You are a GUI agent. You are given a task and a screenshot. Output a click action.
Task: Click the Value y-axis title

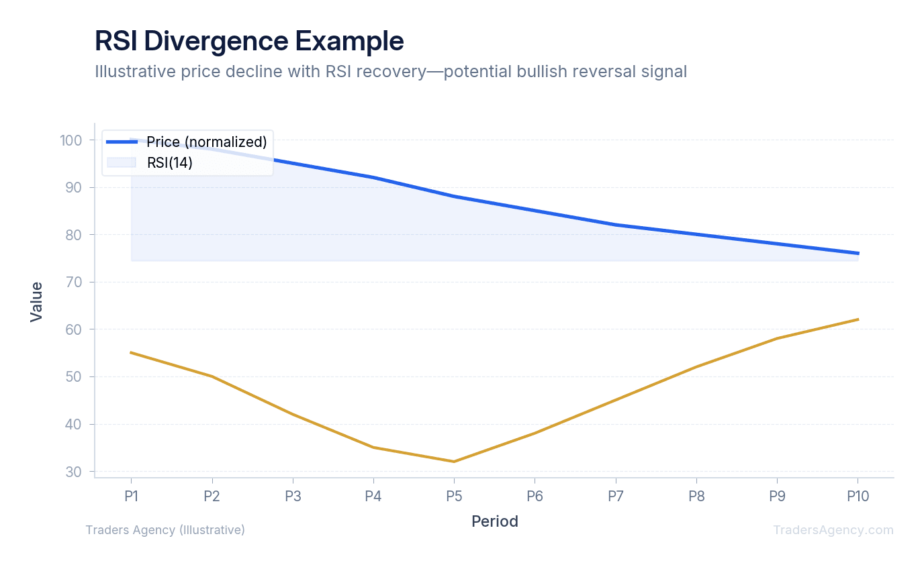36,302
